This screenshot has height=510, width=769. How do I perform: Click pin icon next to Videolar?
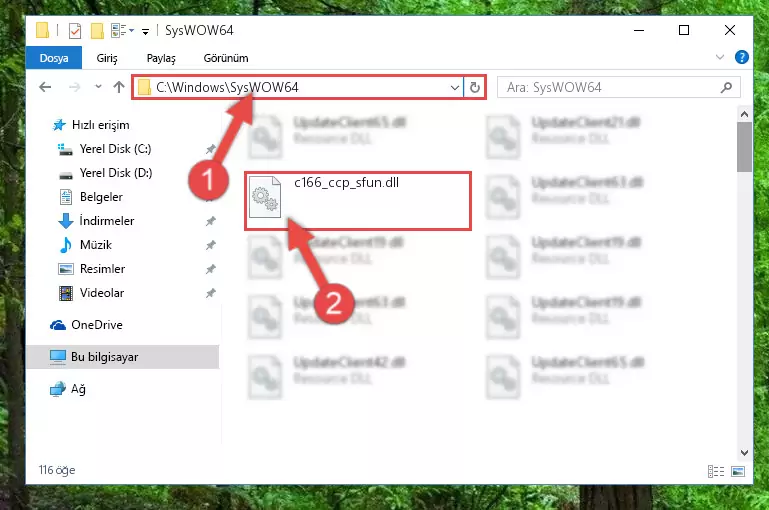click(210, 293)
